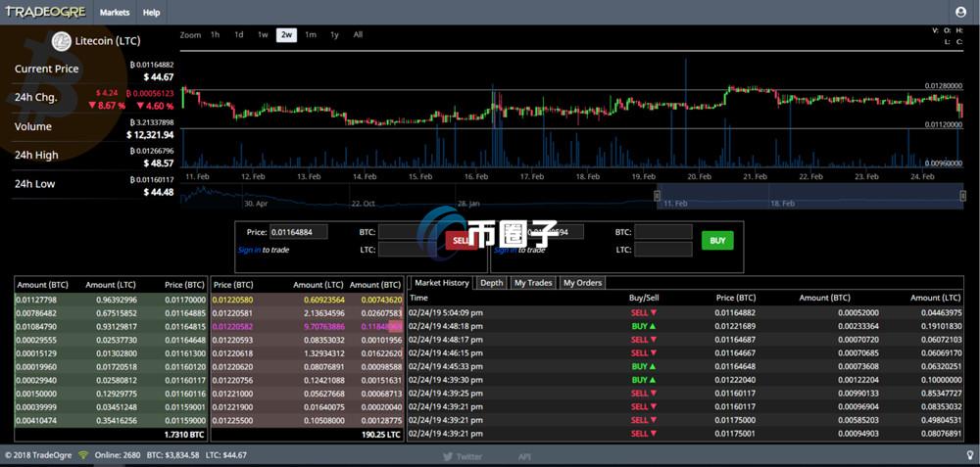Set chart zoom to 2w

click(x=286, y=35)
